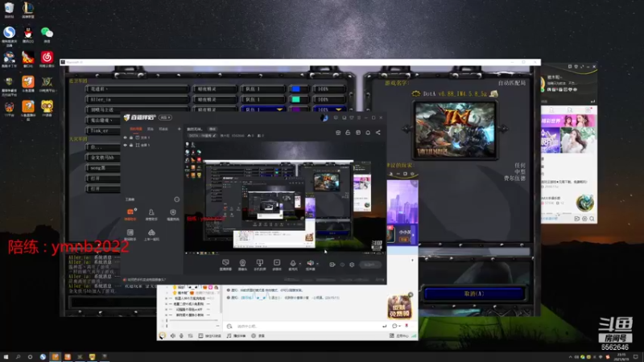Click the first shop icon above stream preview
The height and width of the screenshot is (362, 644).
point(338,133)
